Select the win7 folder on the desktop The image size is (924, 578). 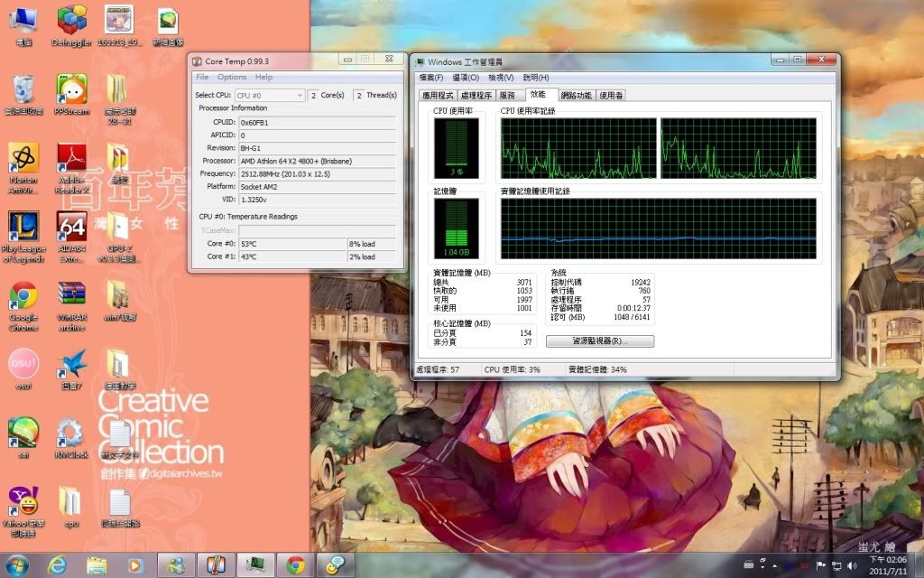pyautogui.click(x=120, y=301)
